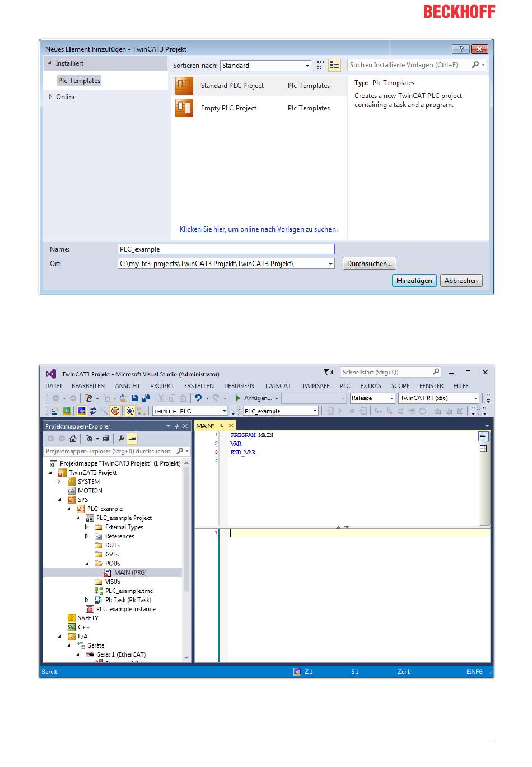The width and height of the screenshot is (532, 767).
Task: Click the Collapse All icon in Projektmappen-Explorer
Action: coord(106,439)
